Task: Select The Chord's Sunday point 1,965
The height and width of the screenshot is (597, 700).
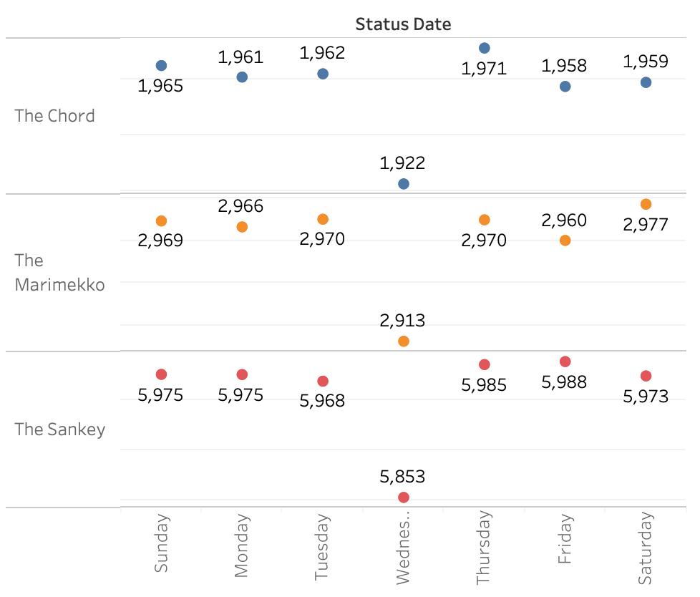Action: click(161, 66)
